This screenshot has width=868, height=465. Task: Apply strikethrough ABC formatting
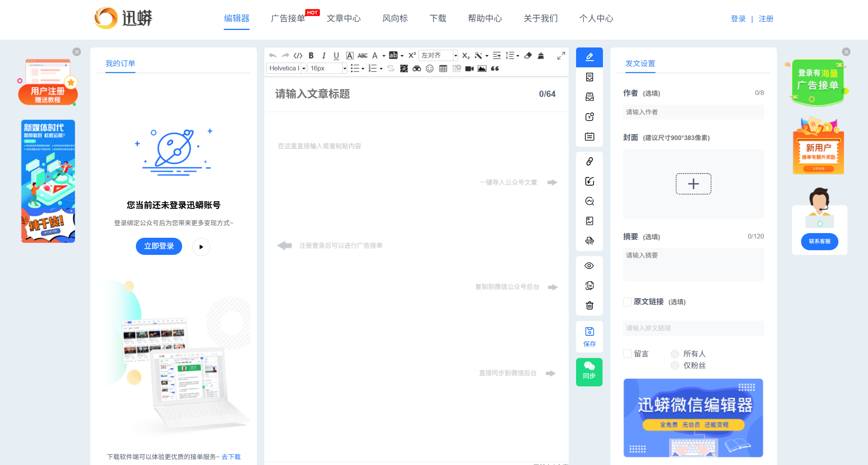pos(362,56)
